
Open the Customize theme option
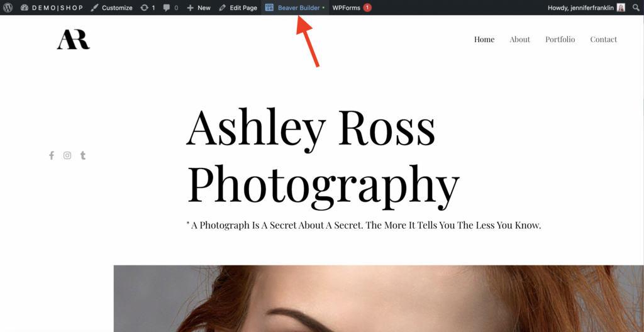112,8
